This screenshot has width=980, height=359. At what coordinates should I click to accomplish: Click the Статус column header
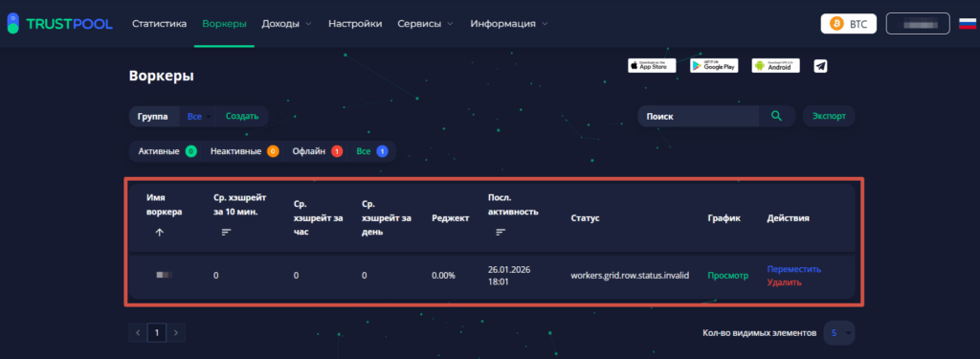pyautogui.click(x=585, y=218)
